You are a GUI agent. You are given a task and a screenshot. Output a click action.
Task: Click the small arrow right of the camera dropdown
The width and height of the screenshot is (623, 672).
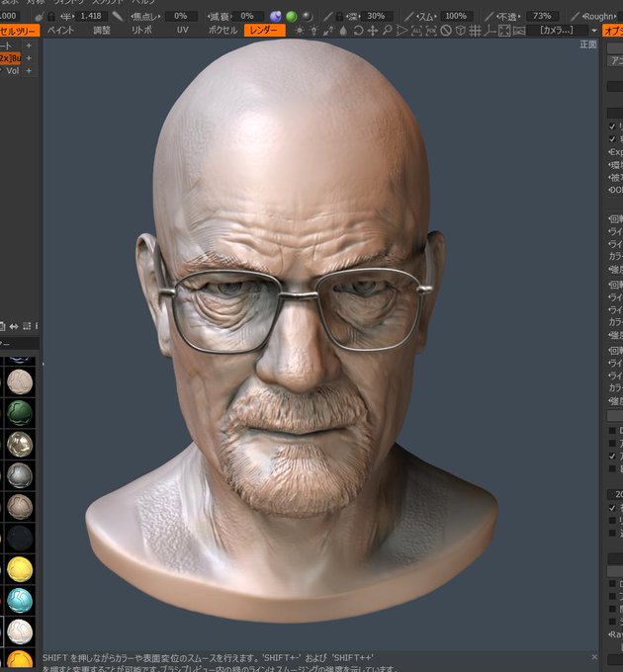594,31
